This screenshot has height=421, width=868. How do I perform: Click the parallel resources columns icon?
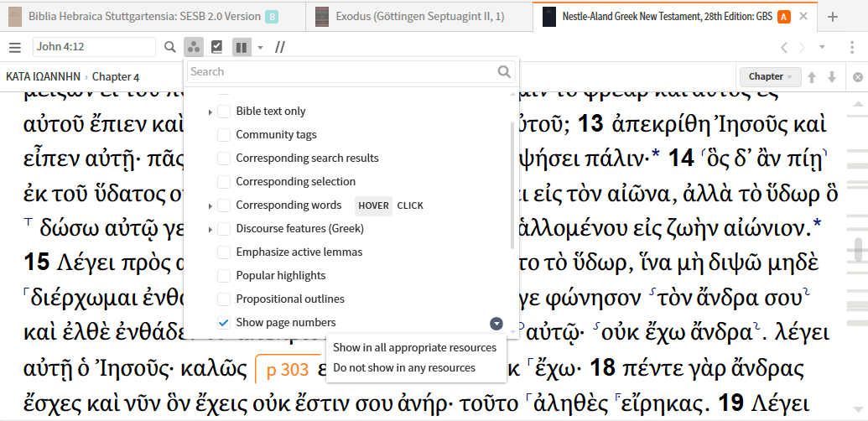pos(242,48)
